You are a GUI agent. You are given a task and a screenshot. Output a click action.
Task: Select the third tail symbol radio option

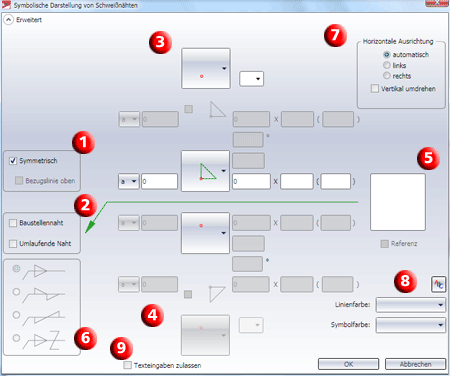(16, 315)
